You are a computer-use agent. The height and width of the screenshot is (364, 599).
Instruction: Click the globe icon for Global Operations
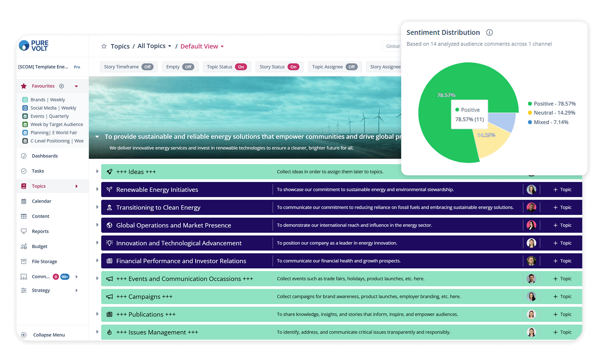pyautogui.click(x=110, y=225)
